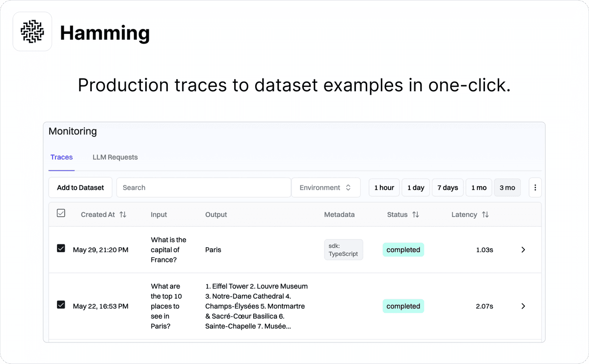Screen dimensions: 589x364
Task: Select the 1 mo time range
Action: pyautogui.click(x=479, y=187)
